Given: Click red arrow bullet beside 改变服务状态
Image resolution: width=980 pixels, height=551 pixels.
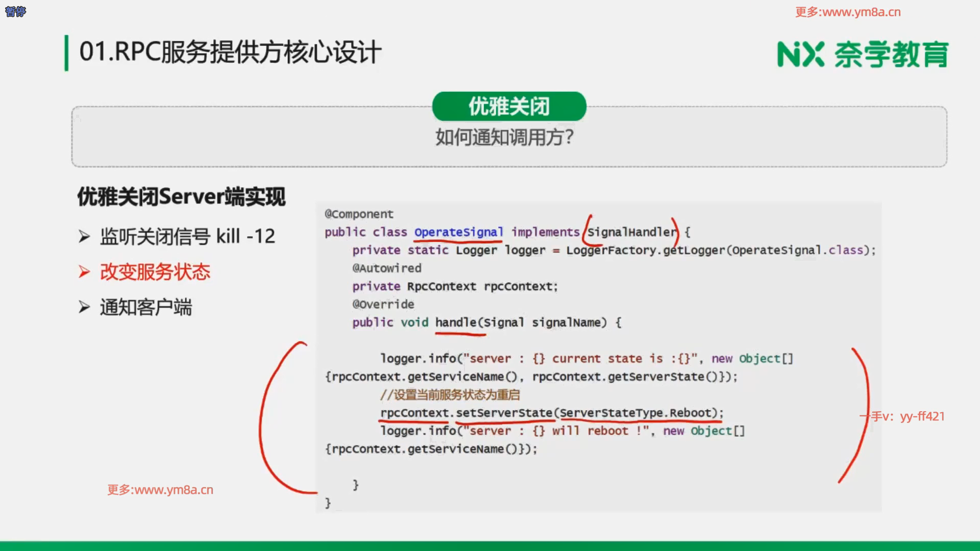Looking at the screenshot, I should (84, 272).
